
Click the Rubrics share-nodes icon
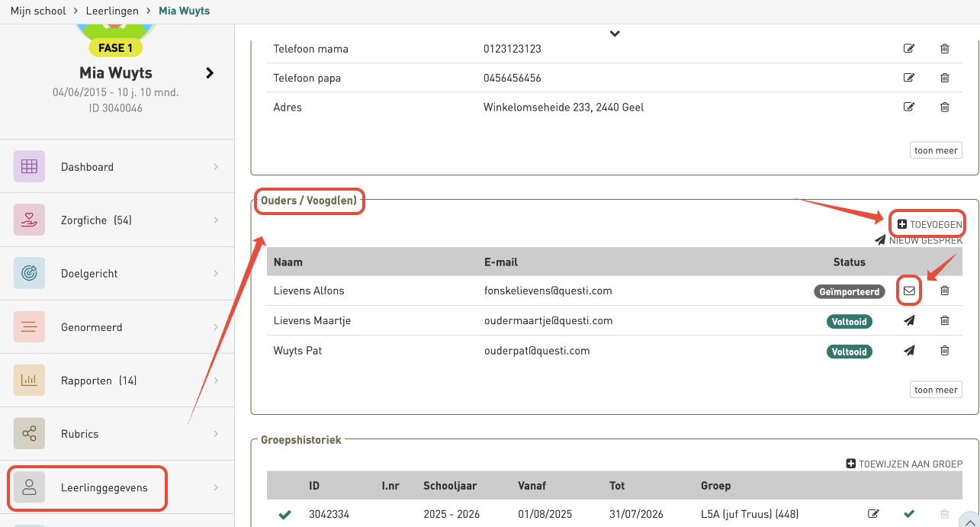29,433
